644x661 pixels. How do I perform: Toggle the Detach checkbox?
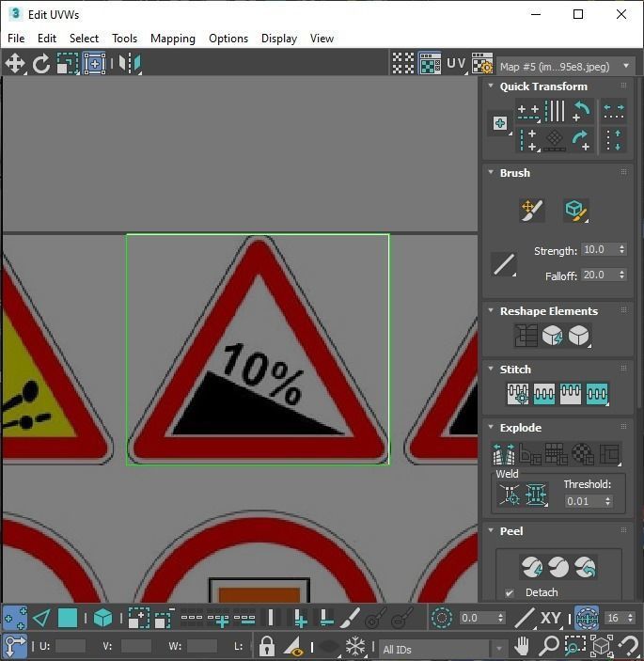[510, 592]
